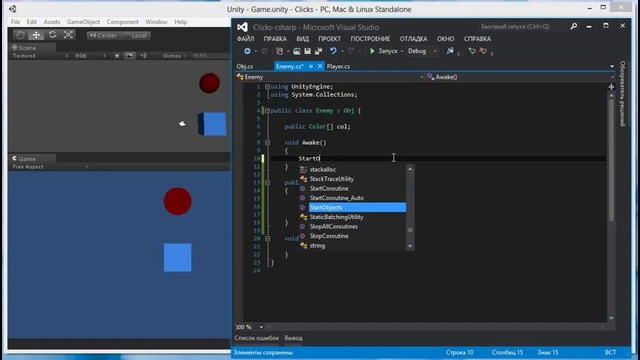Screen dimensions: 640x360
Task: Open Visual Studio ВИД menu
Action: click(302, 39)
